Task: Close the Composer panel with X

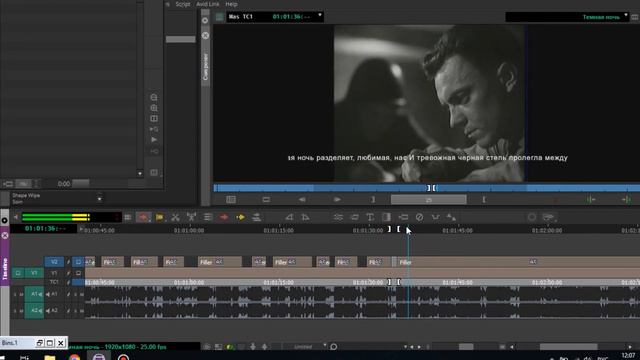Action: (x=205, y=36)
